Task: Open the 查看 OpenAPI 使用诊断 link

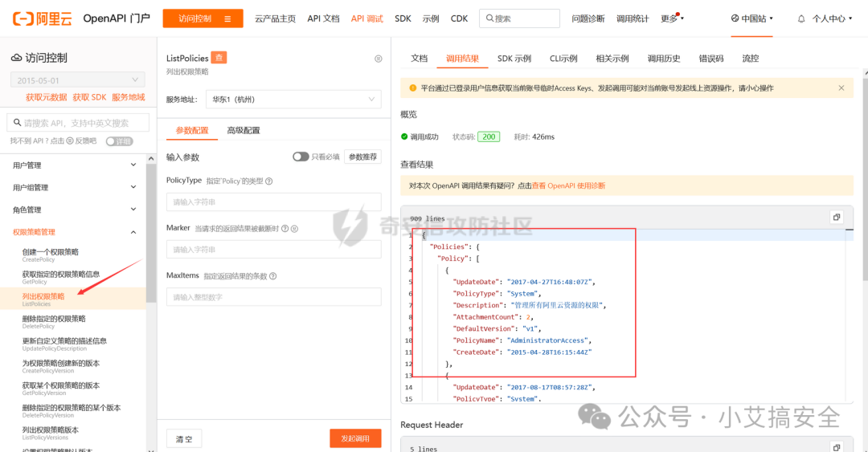Action: (568, 186)
